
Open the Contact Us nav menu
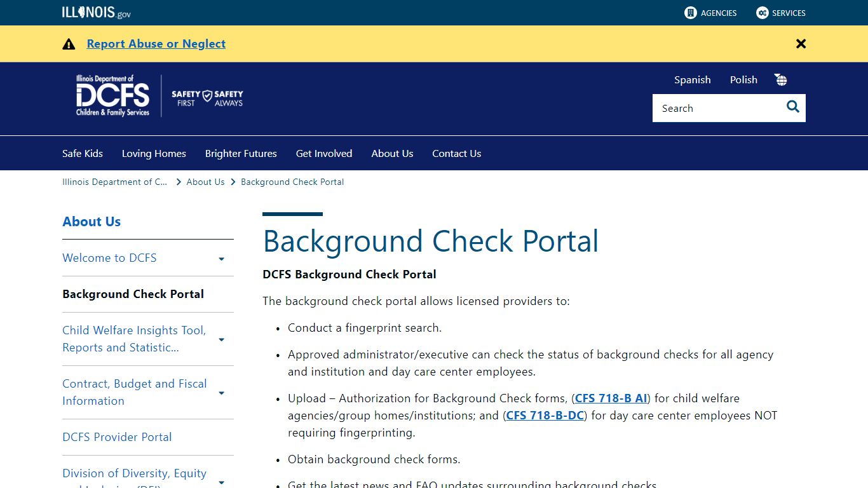(x=456, y=153)
